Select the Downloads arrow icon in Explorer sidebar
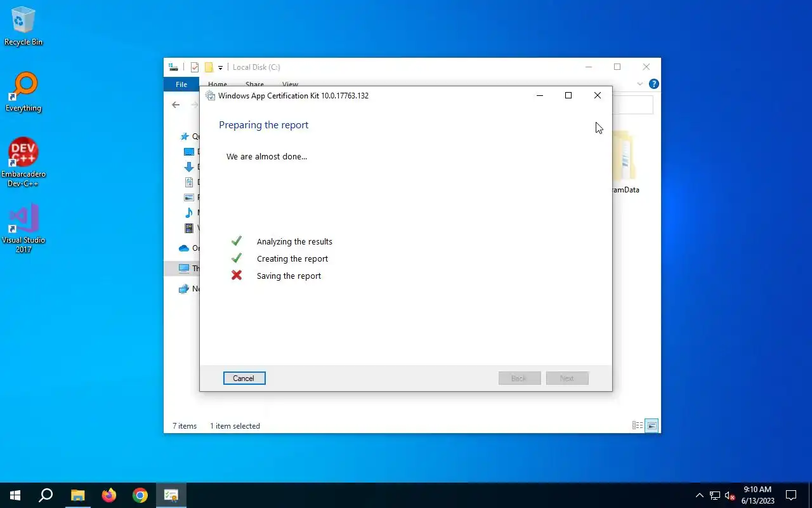The image size is (812, 508). [x=188, y=167]
